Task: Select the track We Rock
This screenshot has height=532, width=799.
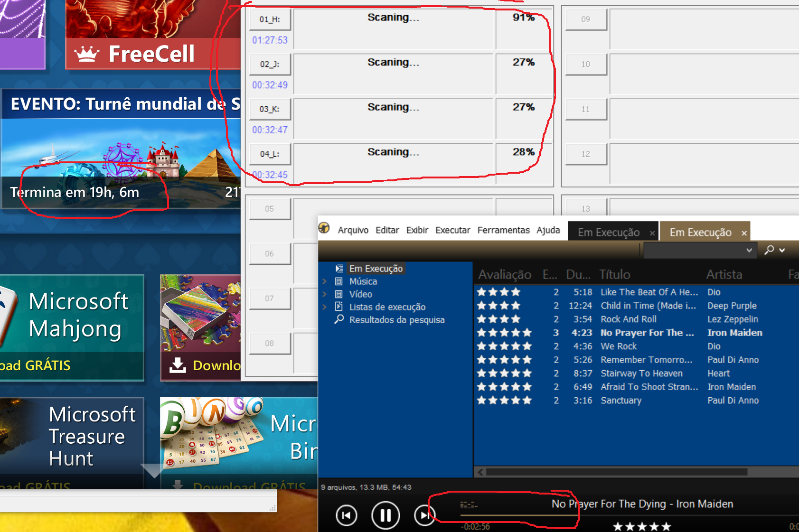Action: (619, 346)
